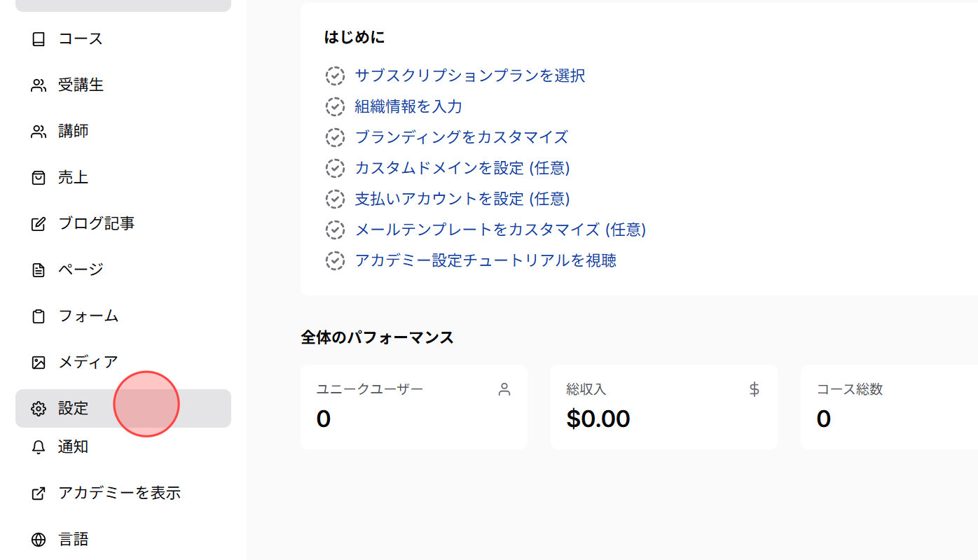Screen dimensions: 978x560
Task: Select the 売上 sales bag icon
Action: click(39, 177)
